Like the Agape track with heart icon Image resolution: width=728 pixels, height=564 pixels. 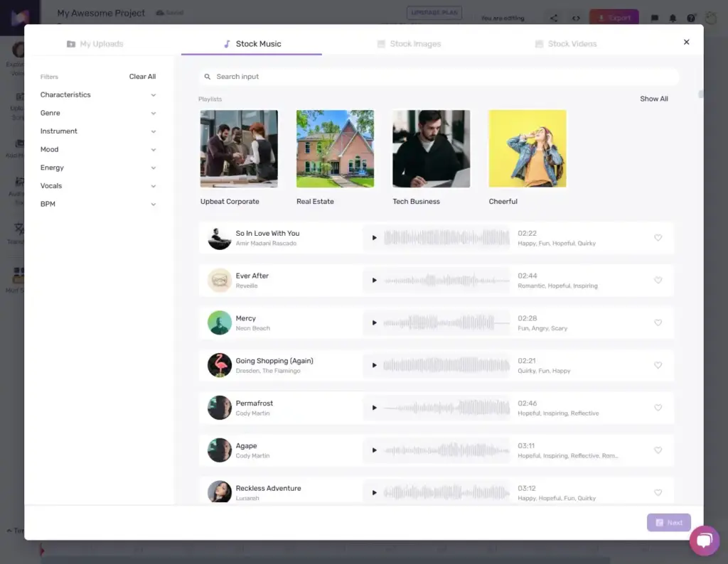click(658, 450)
